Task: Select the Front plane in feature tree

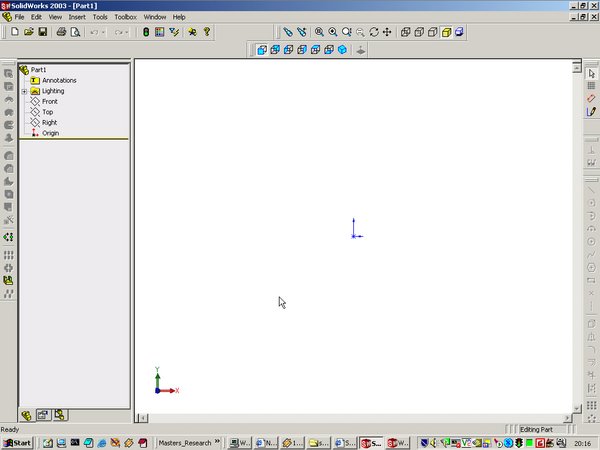Action: pos(49,101)
